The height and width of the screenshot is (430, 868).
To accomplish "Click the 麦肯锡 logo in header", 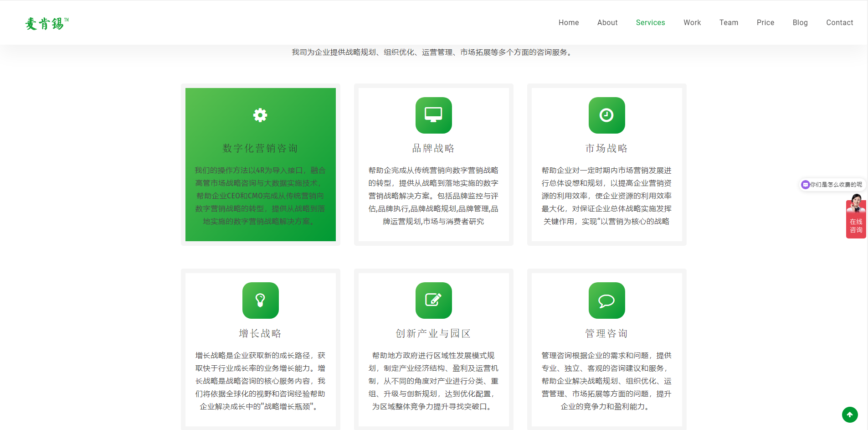I will 46,23.
